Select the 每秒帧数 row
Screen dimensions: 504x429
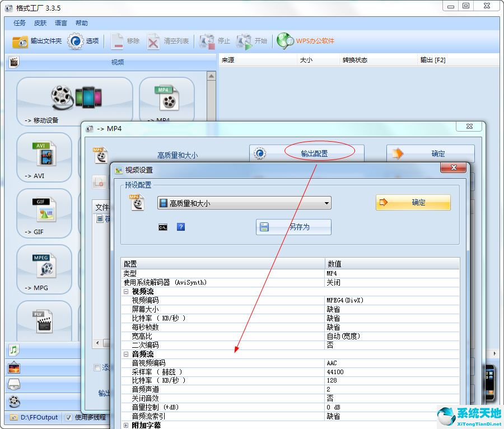[x=291, y=327]
